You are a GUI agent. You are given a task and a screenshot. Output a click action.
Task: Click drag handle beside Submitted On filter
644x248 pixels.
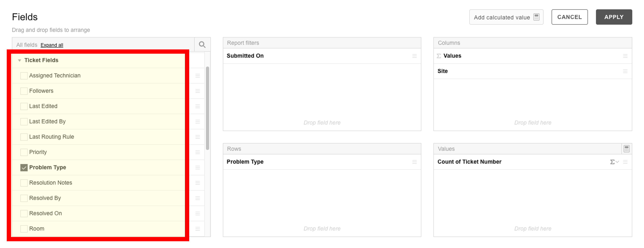click(x=415, y=56)
